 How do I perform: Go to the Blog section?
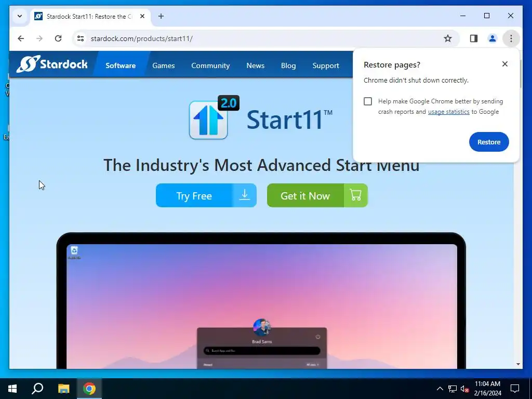click(x=288, y=65)
